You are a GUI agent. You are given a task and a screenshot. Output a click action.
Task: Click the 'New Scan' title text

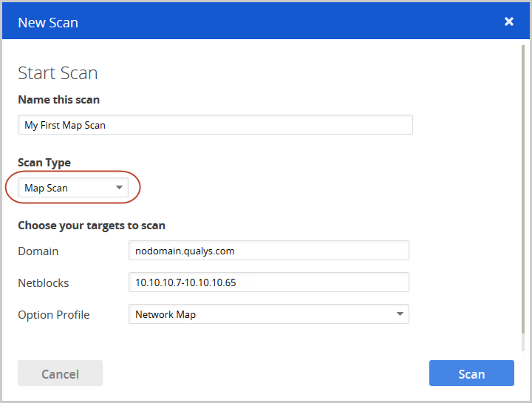click(x=48, y=22)
